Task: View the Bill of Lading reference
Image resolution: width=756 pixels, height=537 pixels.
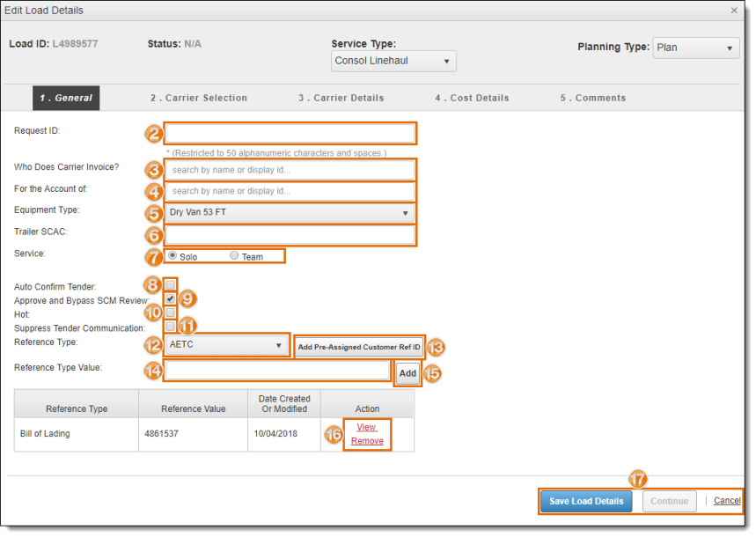Action: (x=366, y=427)
